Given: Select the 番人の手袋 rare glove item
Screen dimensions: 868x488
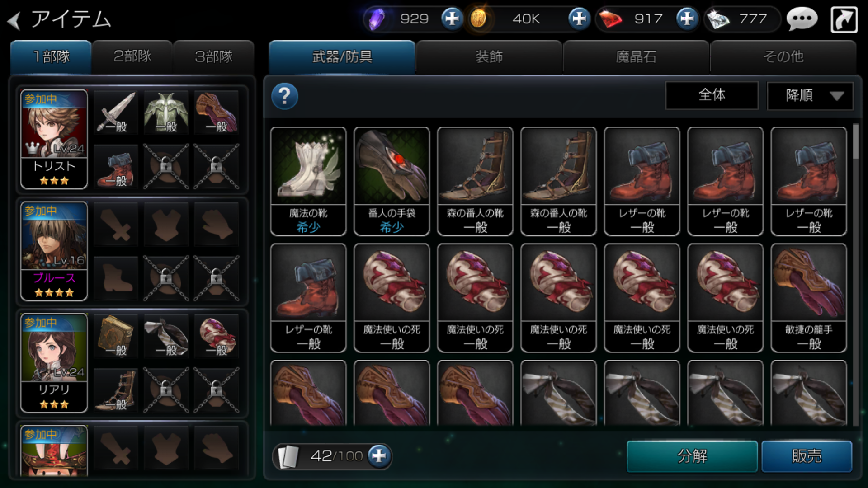Looking at the screenshot, I should coord(392,181).
